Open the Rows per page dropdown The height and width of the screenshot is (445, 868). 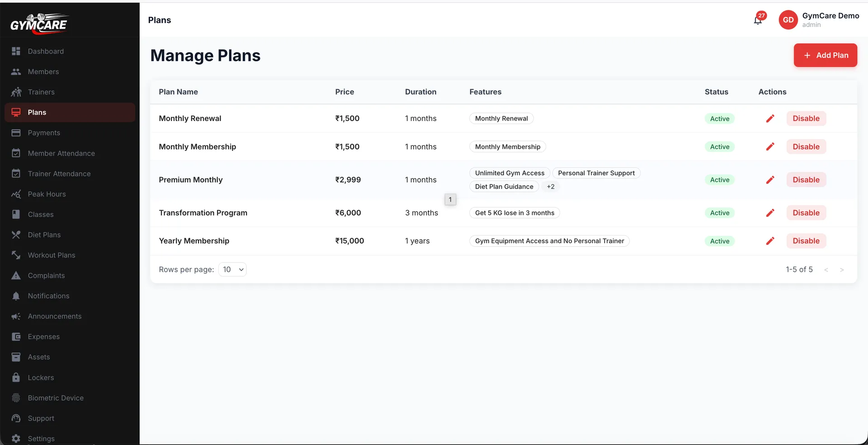tap(232, 269)
